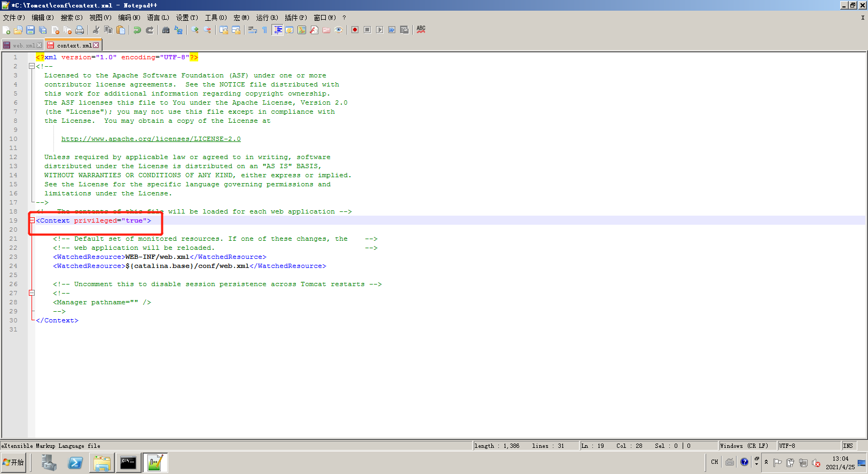Toggle the ABC spell check icon
The image size is (868, 474).
421,30
